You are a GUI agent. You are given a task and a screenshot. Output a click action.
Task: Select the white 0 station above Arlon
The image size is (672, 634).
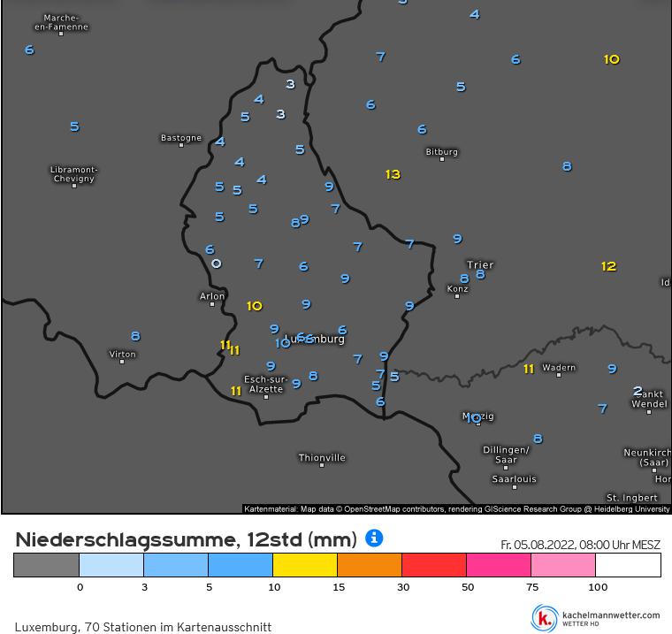pyautogui.click(x=216, y=264)
